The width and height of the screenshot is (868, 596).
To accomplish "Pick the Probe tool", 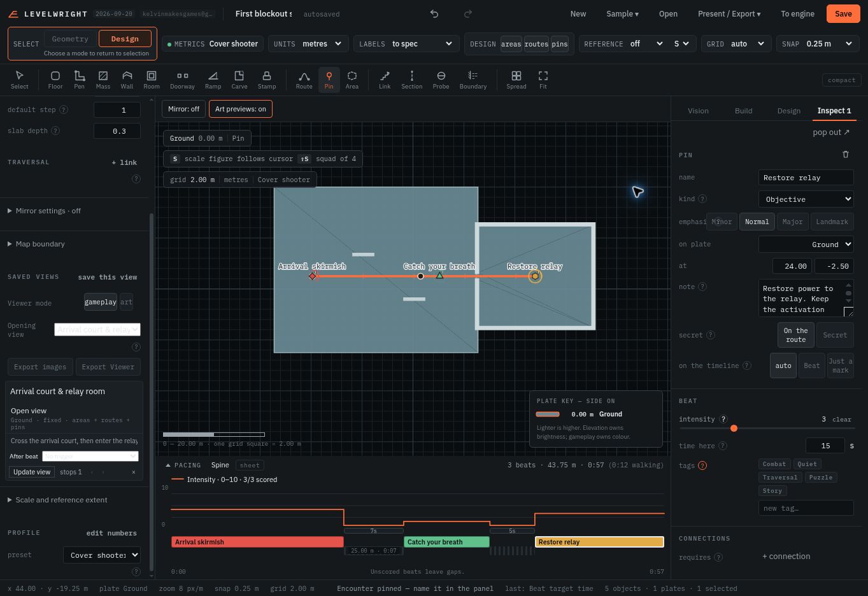I will point(441,80).
